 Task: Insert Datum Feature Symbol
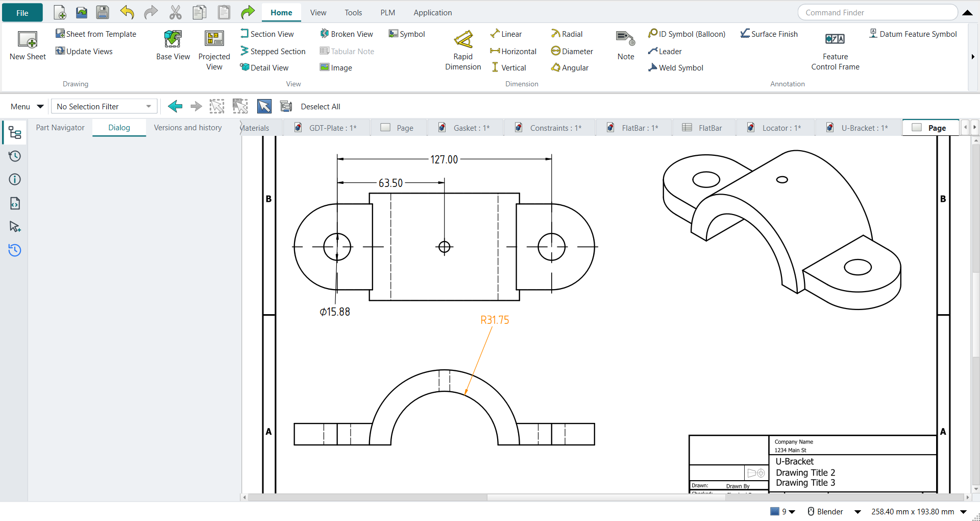point(913,34)
